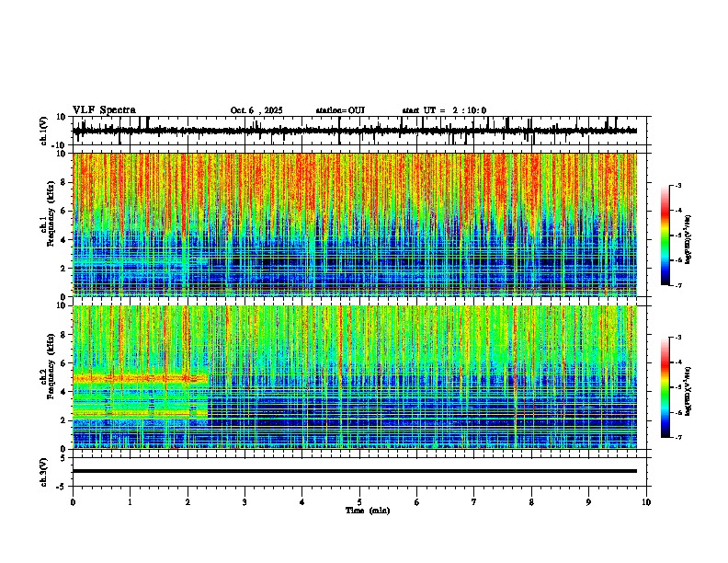Image resolution: width=728 pixels, height=563 pixels.
Task: Click the ch.1 colorbar 'log(PSD)' label
Action: (x=688, y=240)
